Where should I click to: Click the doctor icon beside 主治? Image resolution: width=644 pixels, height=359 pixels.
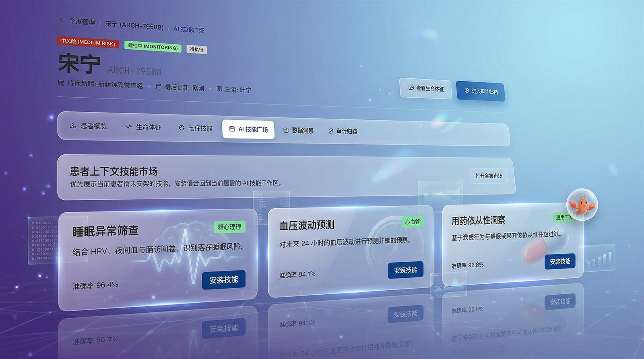[x=219, y=89]
